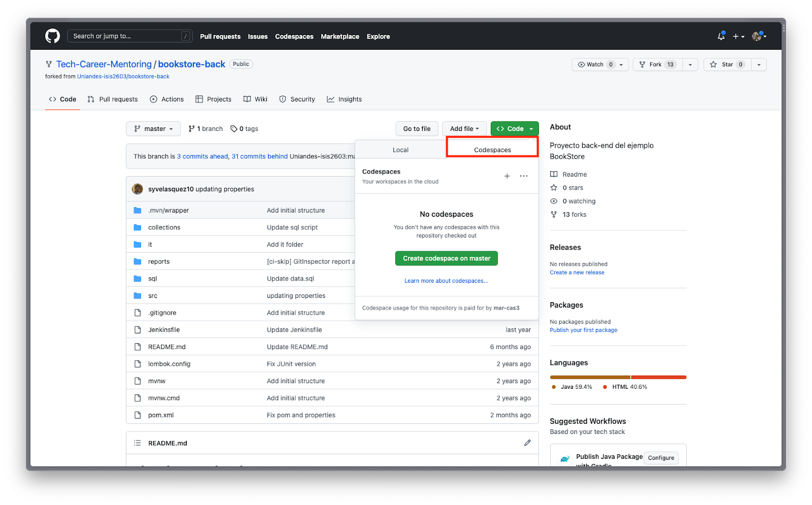The image size is (812, 505).
Task: Select the Insights tab
Action: click(345, 99)
